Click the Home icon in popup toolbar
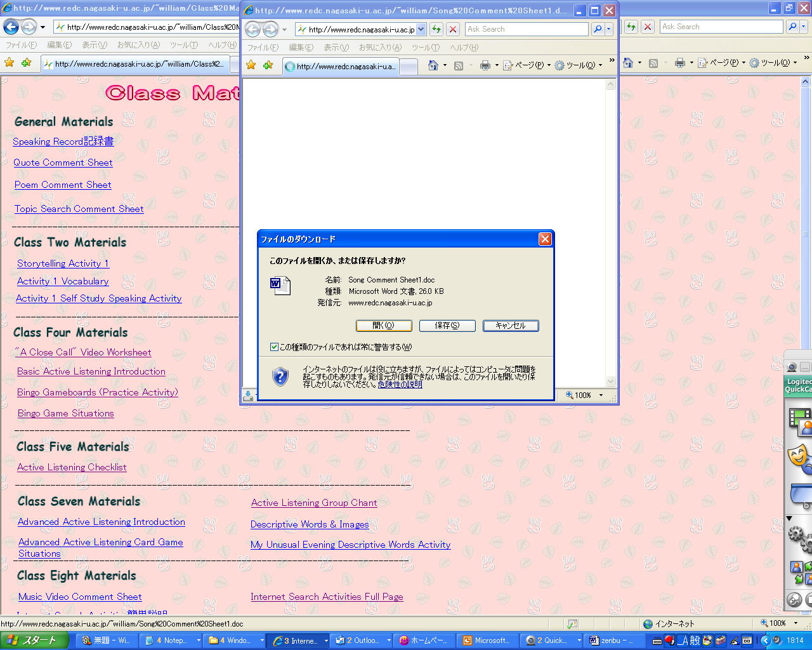Image resolution: width=812 pixels, height=650 pixels. [433, 65]
